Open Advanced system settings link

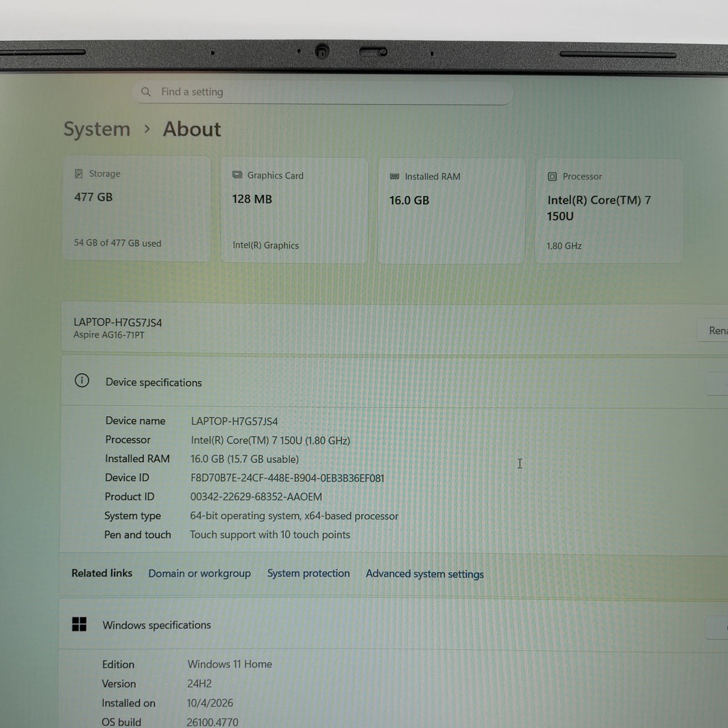(425, 574)
